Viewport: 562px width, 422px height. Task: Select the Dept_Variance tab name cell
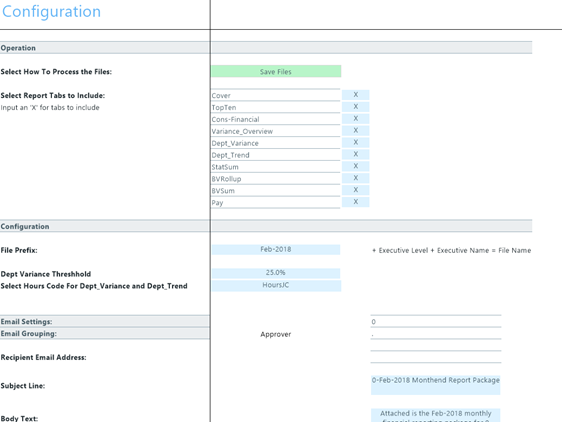pyautogui.click(x=276, y=143)
